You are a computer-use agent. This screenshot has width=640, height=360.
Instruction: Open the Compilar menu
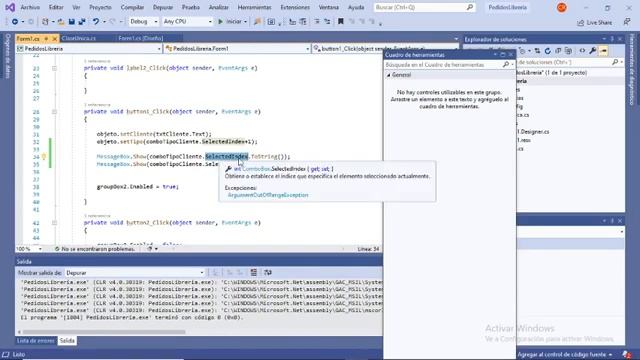click(132, 7)
